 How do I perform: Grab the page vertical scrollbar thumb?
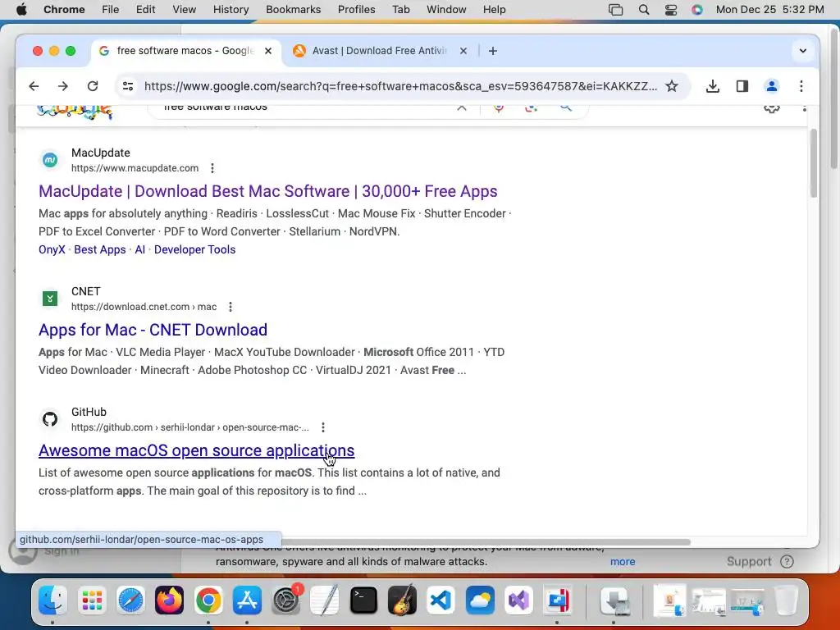click(813, 163)
